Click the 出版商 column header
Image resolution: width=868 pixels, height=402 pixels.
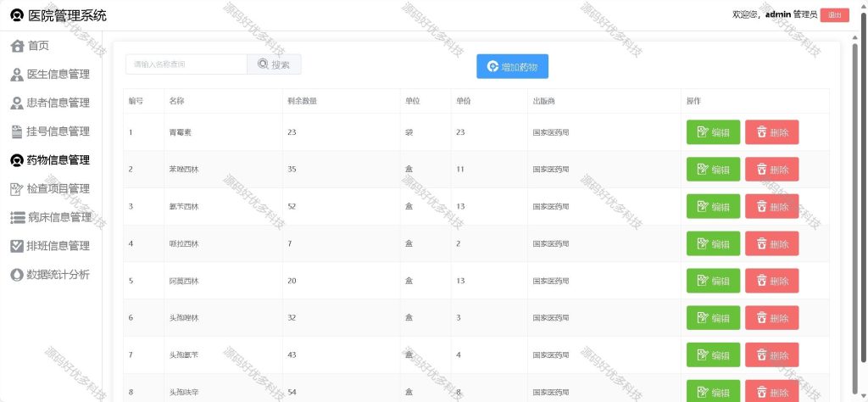(x=543, y=101)
